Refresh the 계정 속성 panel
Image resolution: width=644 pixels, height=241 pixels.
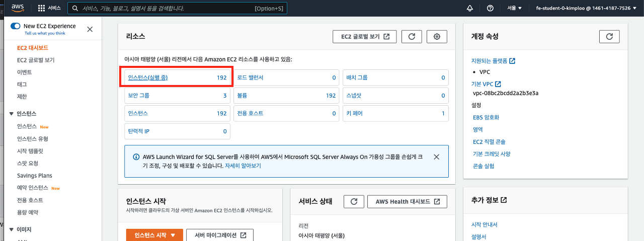coord(609,36)
